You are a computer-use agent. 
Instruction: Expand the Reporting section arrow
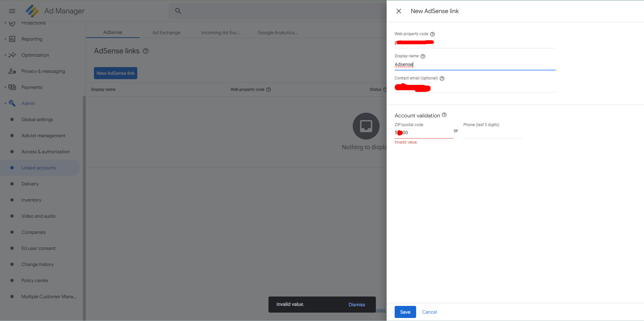coord(5,39)
